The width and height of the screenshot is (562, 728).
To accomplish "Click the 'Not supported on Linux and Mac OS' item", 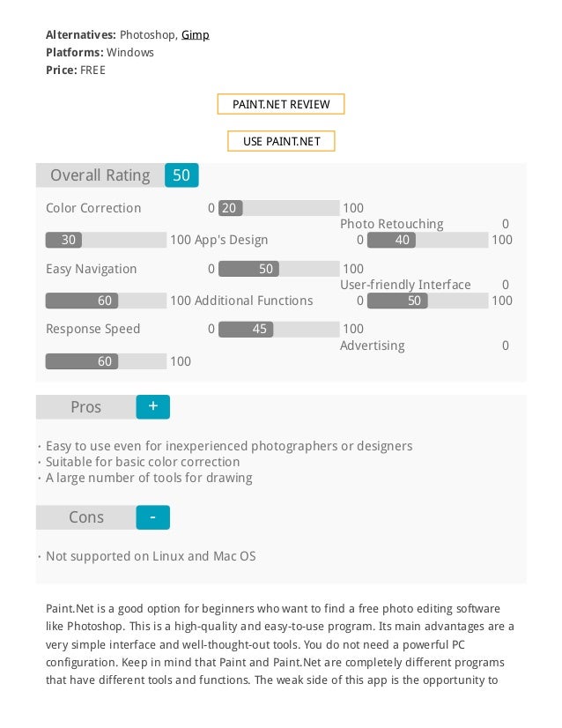I will 151,556.
